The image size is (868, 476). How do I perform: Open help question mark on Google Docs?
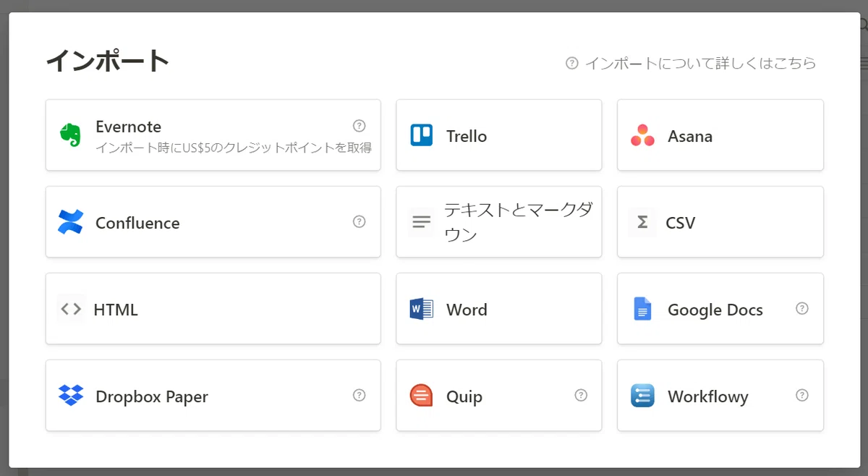point(801,308)
